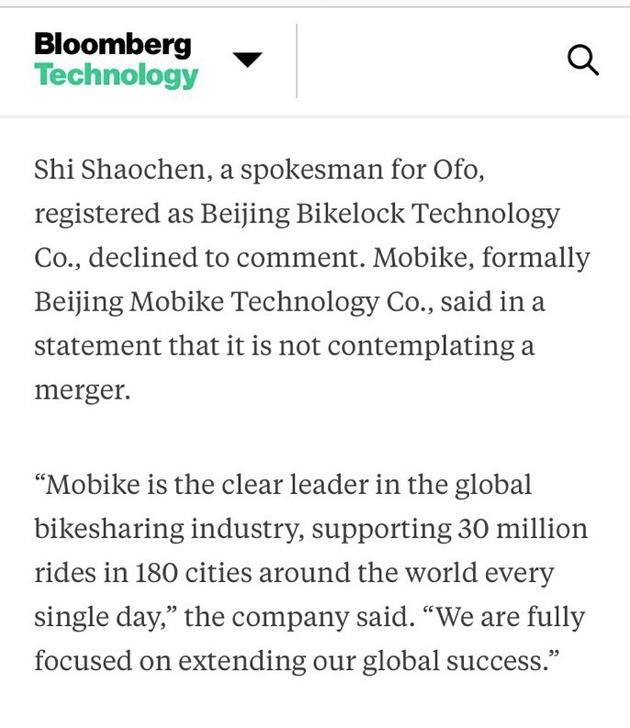Expand the Bloomberg section dropdown arrow
The width and height of the screenshot is (630, 728).
pos(247,59)
